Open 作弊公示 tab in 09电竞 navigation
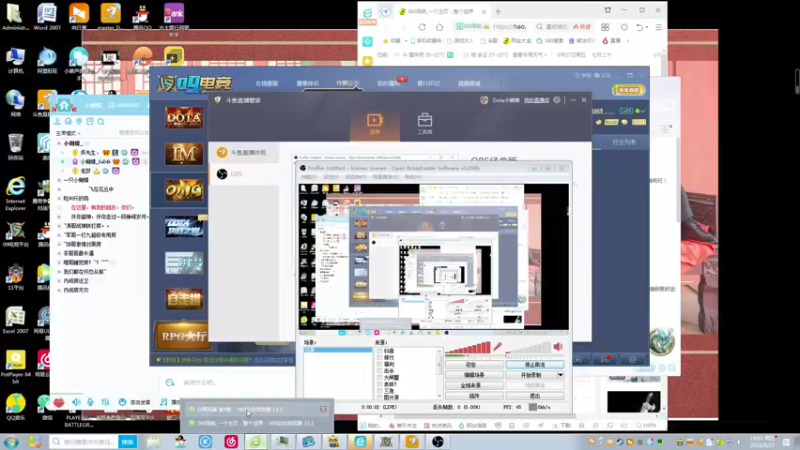 click(347, 83)
